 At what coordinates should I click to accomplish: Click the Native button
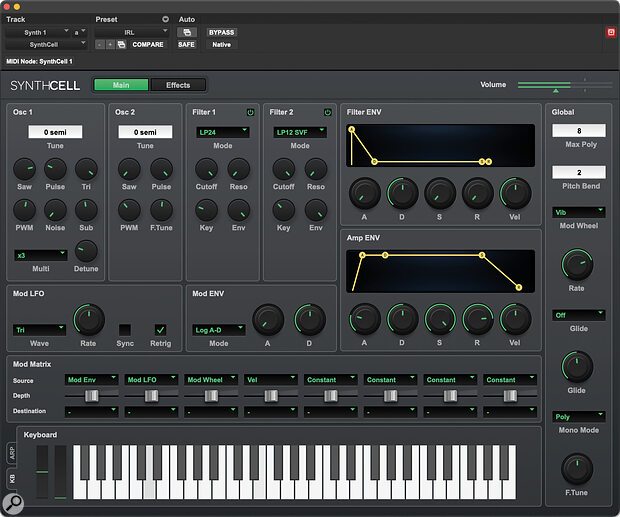221,45
